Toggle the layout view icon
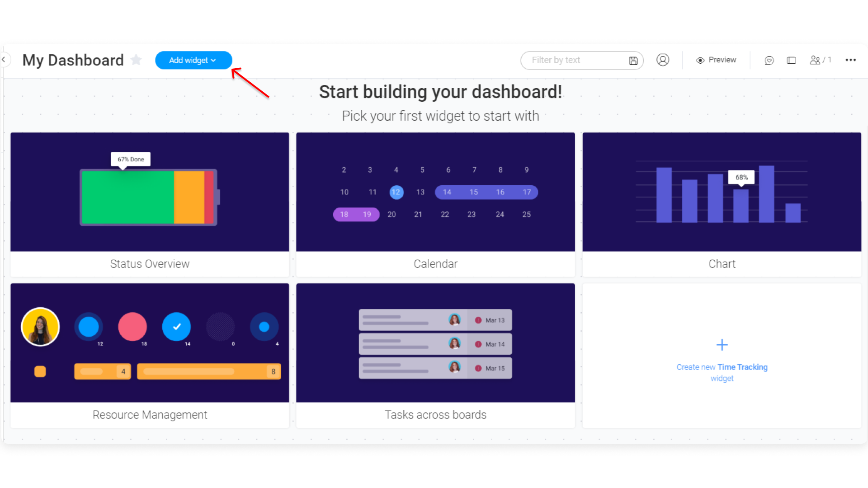 point(792,60)
